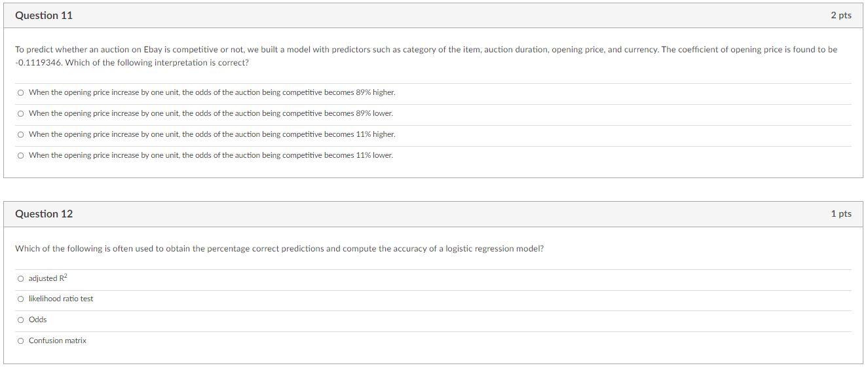Choose the Confusion matrix radio button
This screenshot has width=868, height=372.
(21, 341)
